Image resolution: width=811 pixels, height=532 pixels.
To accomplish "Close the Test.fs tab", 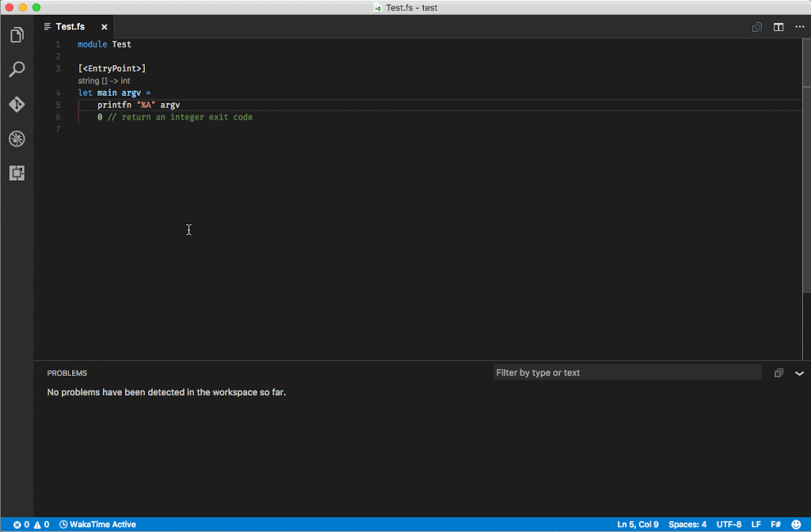I will (x=104, y=27).
